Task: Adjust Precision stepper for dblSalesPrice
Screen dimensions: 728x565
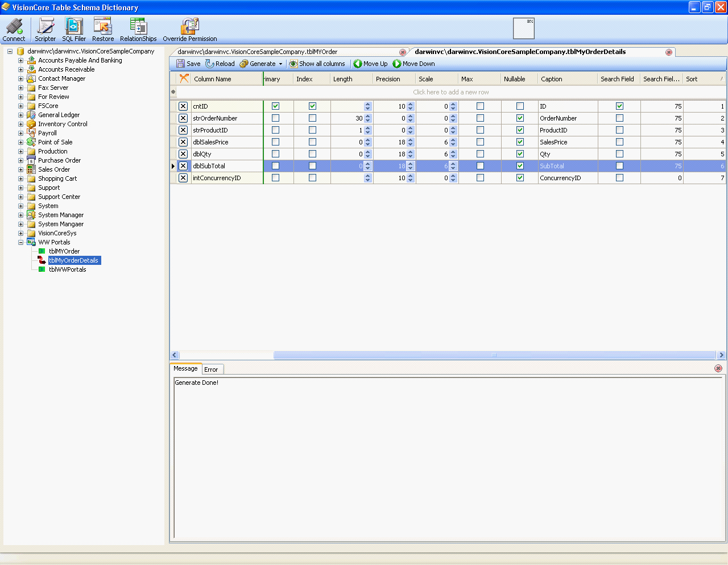Action: pos(411,142)
